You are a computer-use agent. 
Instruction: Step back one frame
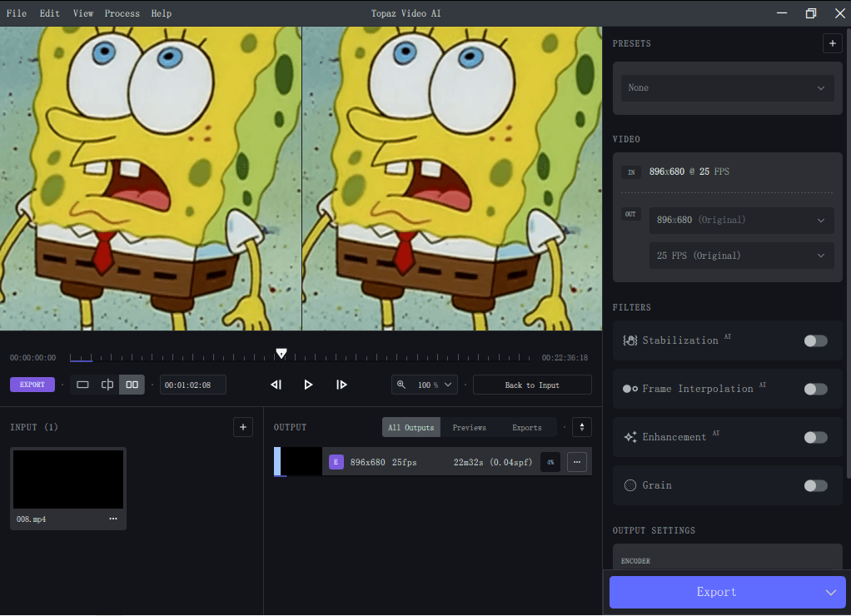coord(276,385)
